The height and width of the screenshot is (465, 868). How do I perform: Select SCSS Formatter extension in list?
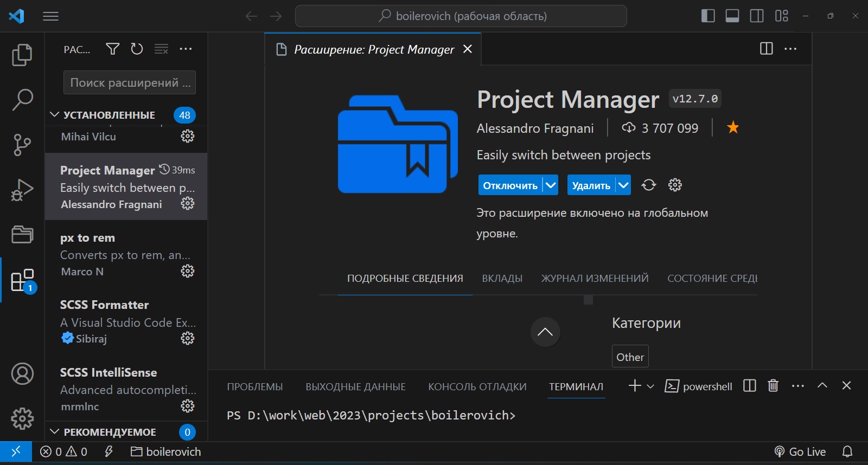[126, 321]
